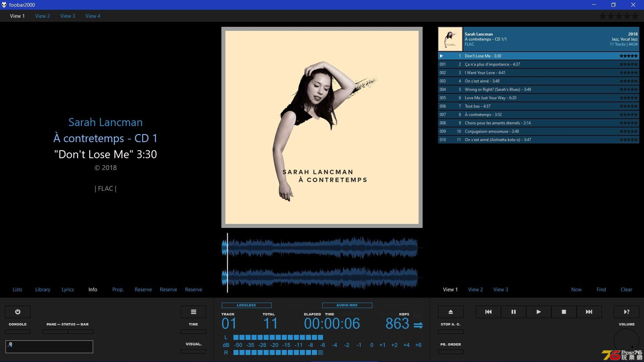
Task: Click into the search input field
Action: pyautogui.click(x=49, y=347)
